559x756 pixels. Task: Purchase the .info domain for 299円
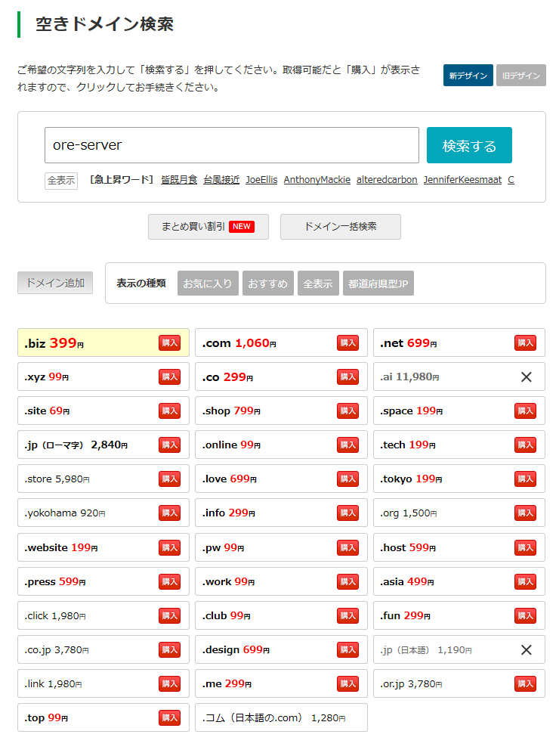(x=347, y=513)
